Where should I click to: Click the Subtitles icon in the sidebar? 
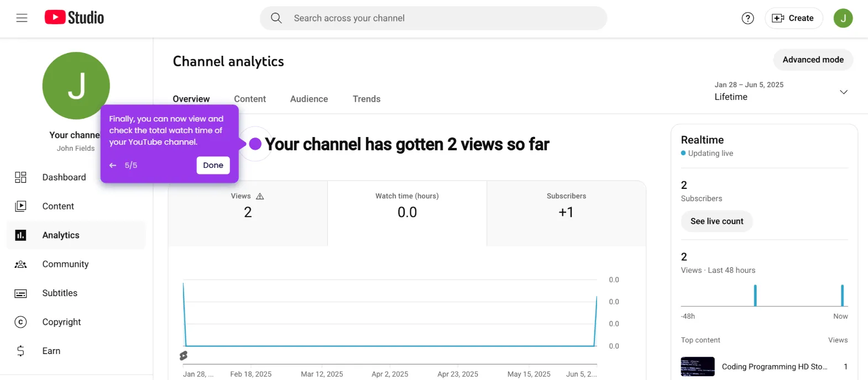click(x=20, y=293)
